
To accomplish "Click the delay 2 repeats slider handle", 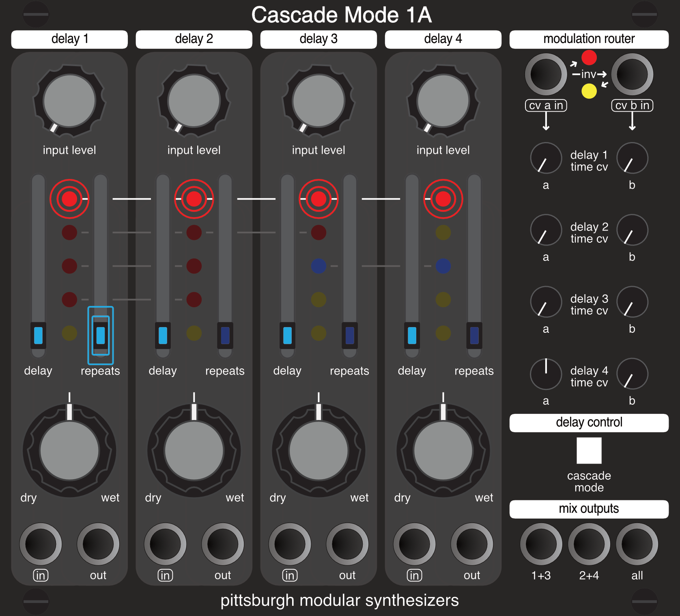I will [x=225, y=335].
